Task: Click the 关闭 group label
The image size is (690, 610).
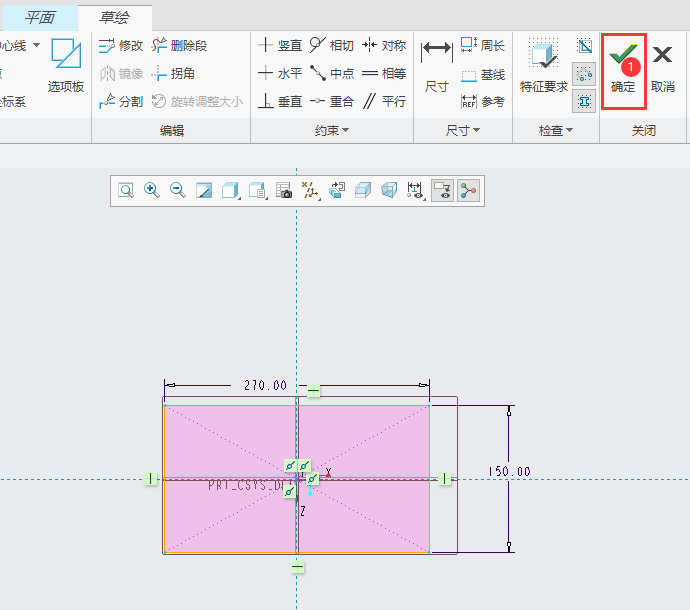Action: tap(644, 130)
